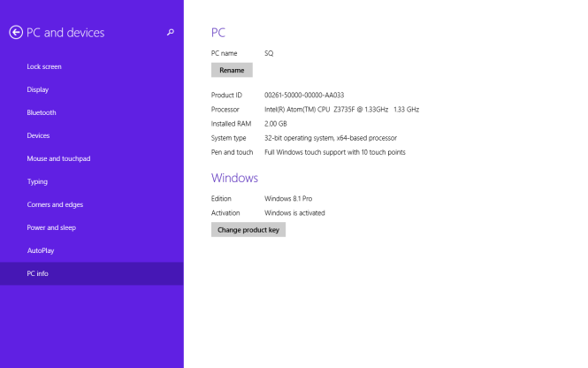Click the Windows section heading

point(234,178)
